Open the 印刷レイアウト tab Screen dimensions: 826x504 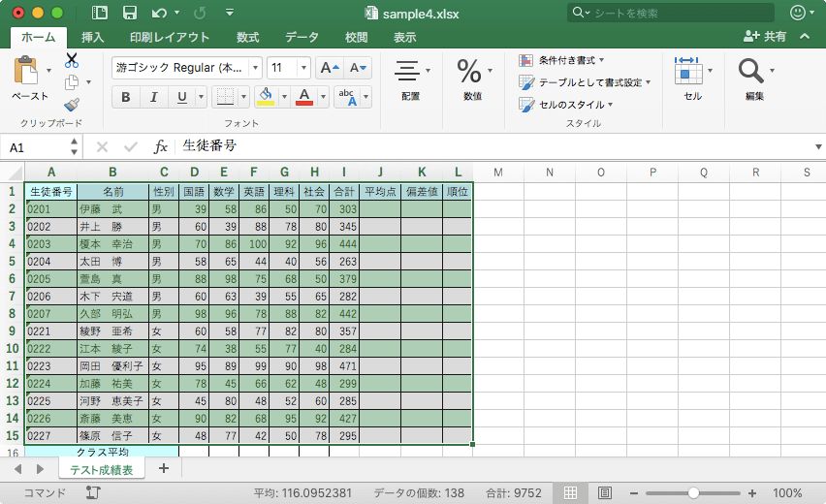tap(170, 38)
